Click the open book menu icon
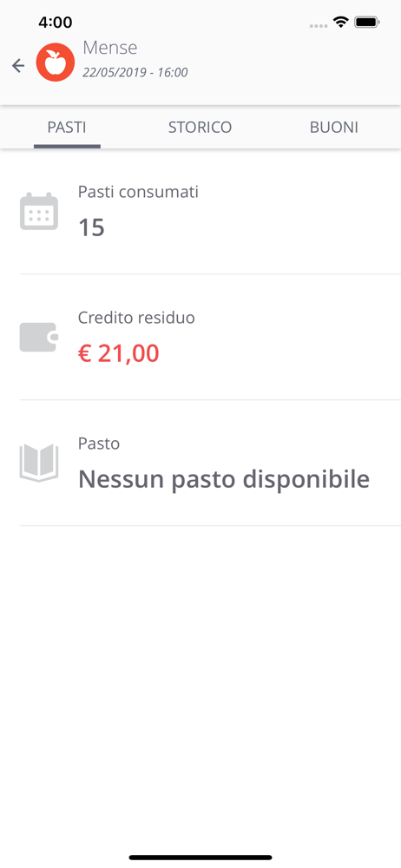Viewport: 401px width, 868px height. (x=39, y=463)
